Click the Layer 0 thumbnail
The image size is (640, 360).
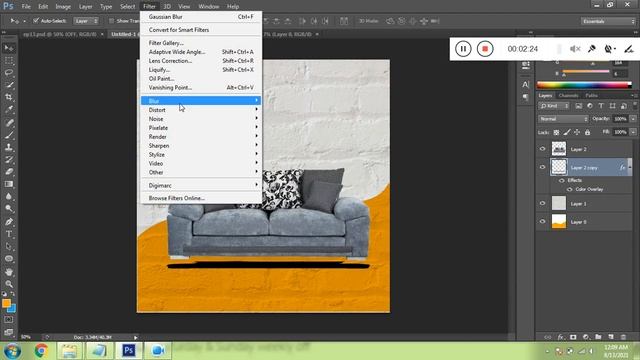tap(559, 222)
